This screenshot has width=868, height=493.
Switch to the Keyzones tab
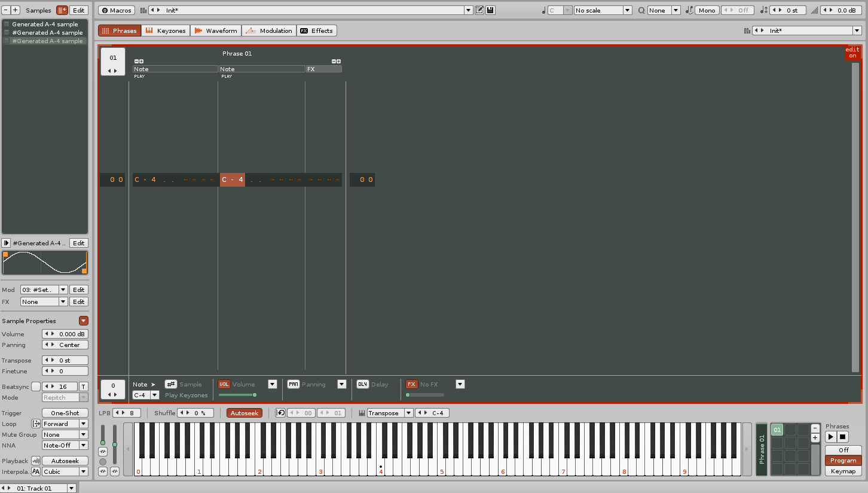point(166,31)
